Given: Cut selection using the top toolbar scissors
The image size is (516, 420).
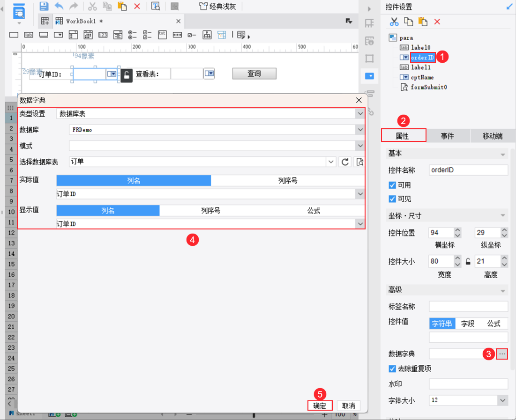Looking at the screenshot, I should [x=92, y=6].
